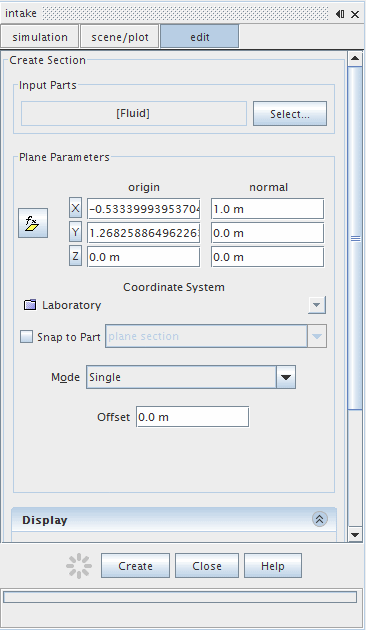The height and width of the screenshot is (630, 366).
Task: Click the X axis button
Action: point(75,209)
